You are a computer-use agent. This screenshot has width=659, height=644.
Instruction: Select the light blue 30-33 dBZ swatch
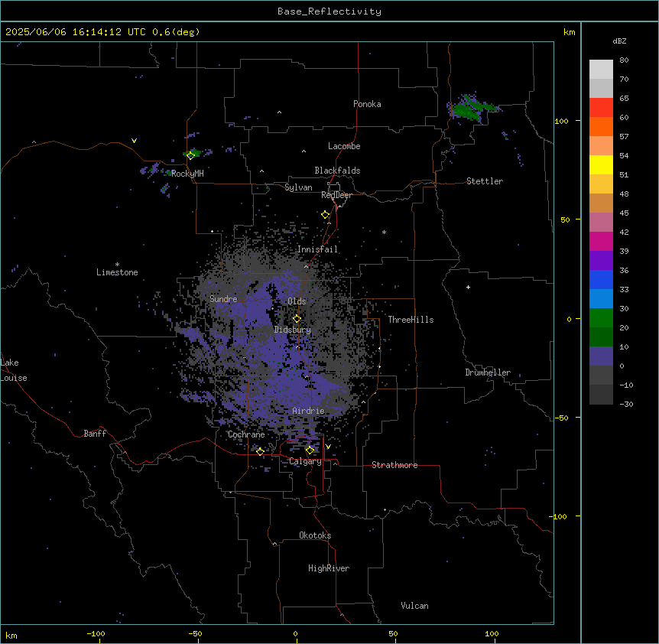(x=601, y=299)
